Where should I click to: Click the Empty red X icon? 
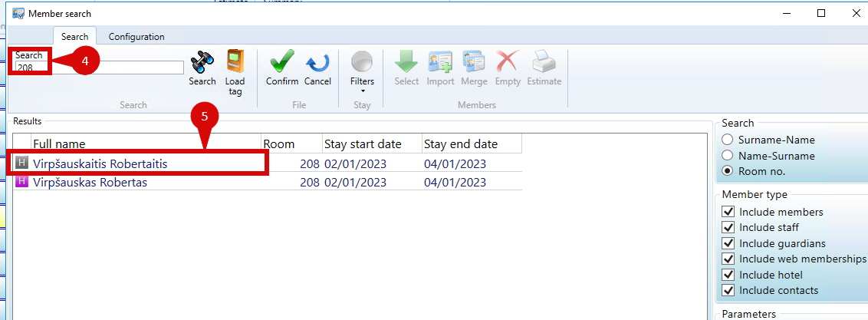[508, 62]
